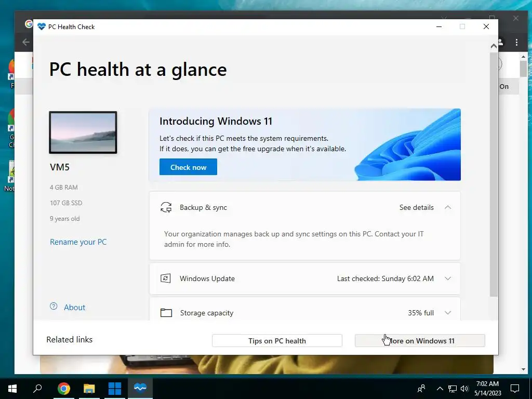
Task: Click the 4 GB RAM text
Action: [64, 187]
